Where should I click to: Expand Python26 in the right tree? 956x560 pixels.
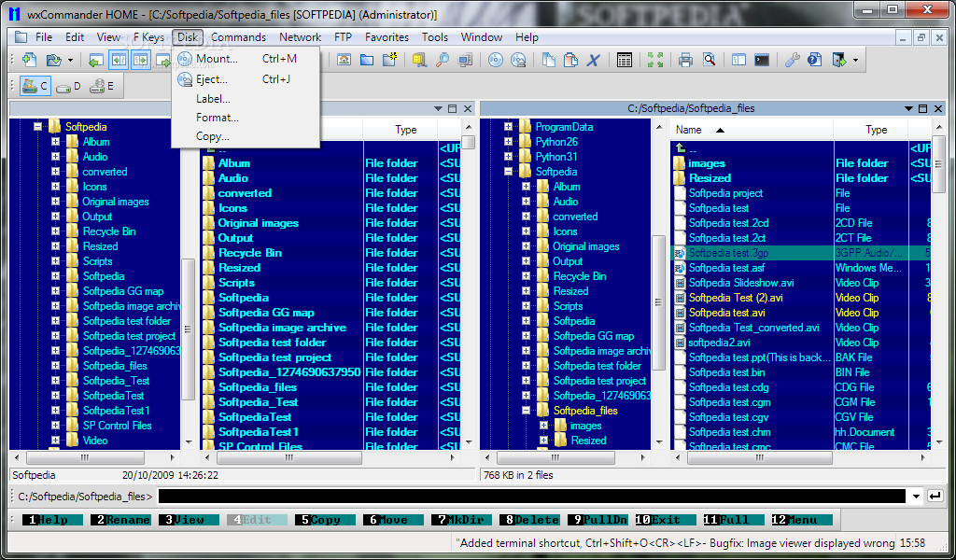pos(508,141)
